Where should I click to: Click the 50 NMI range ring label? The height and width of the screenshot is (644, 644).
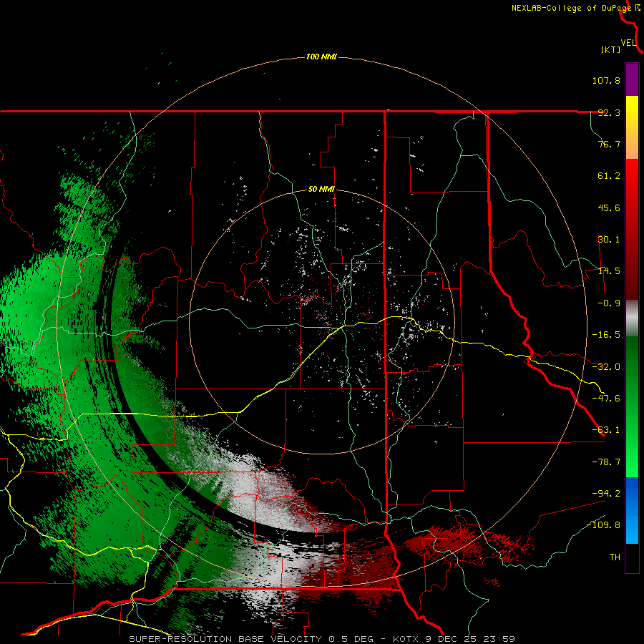(x=321, y=189)
